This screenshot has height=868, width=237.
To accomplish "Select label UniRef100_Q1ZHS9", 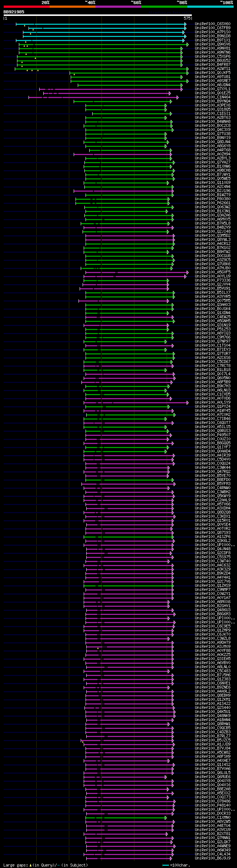I will 213,586.
